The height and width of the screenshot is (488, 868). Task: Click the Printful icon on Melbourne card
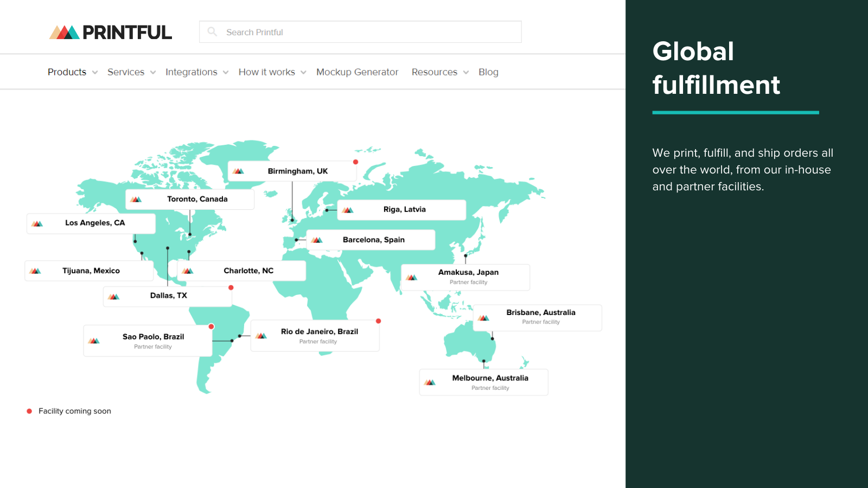click(x=430, y=382)
